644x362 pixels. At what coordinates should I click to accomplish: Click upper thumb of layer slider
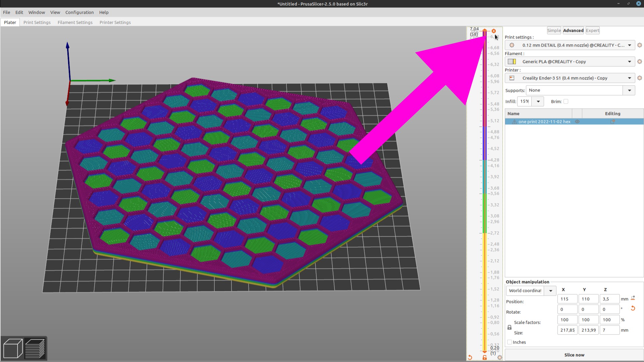[484, 31]
